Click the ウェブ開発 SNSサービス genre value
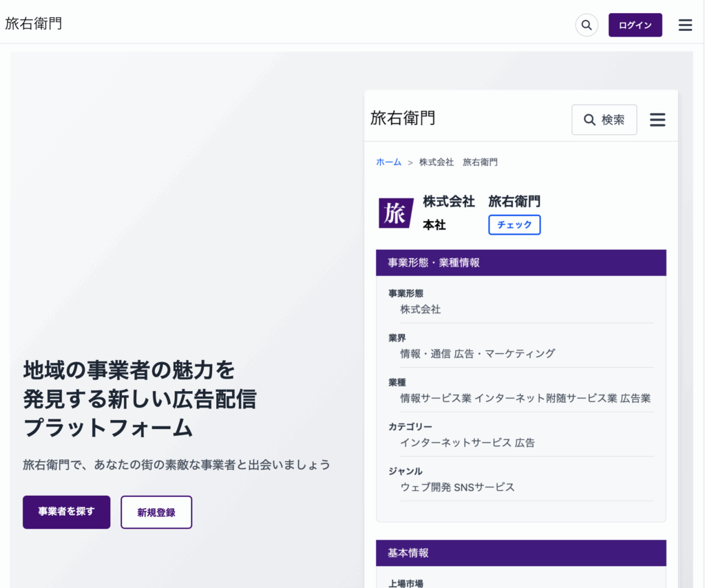The width and height of the screenshot is (705, 588). pos(457,487)
